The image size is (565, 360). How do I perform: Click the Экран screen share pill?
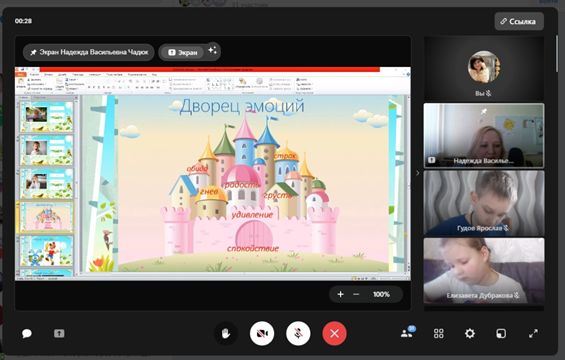(x=183, y=53)
